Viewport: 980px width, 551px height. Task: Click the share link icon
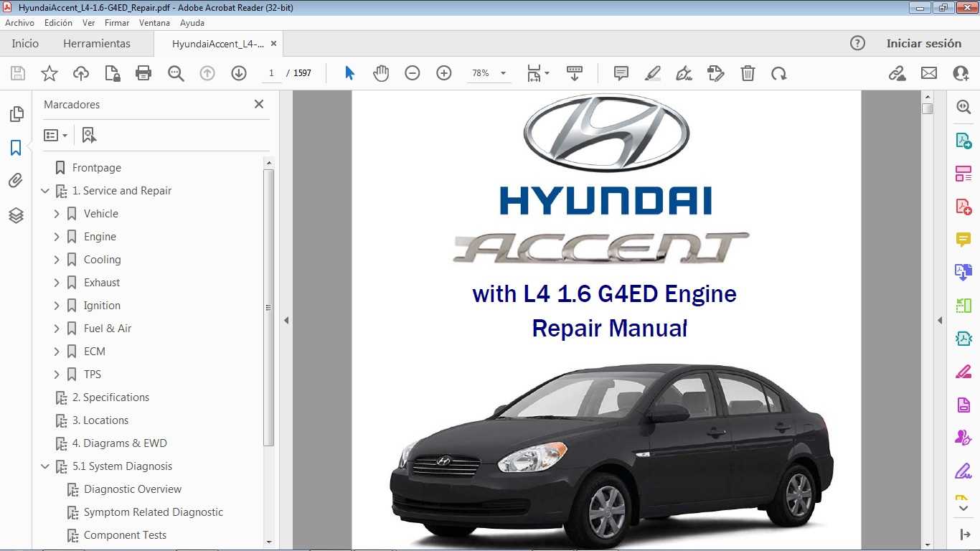tap(897, 73)
